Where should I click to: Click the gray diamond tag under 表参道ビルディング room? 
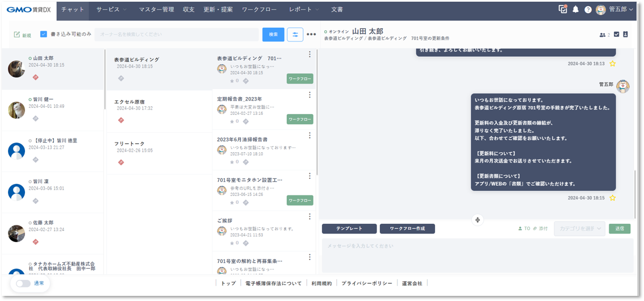121,78
